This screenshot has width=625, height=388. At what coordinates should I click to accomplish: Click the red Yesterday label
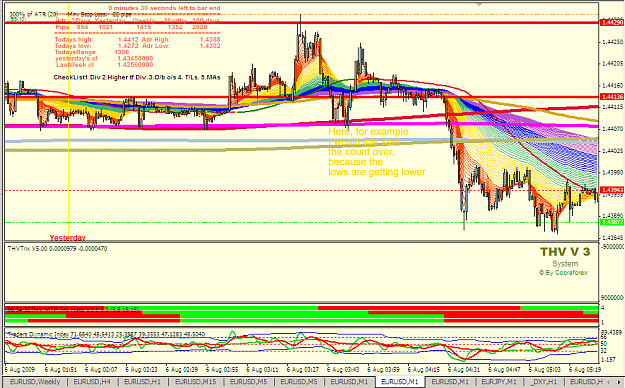pos(67,238)
